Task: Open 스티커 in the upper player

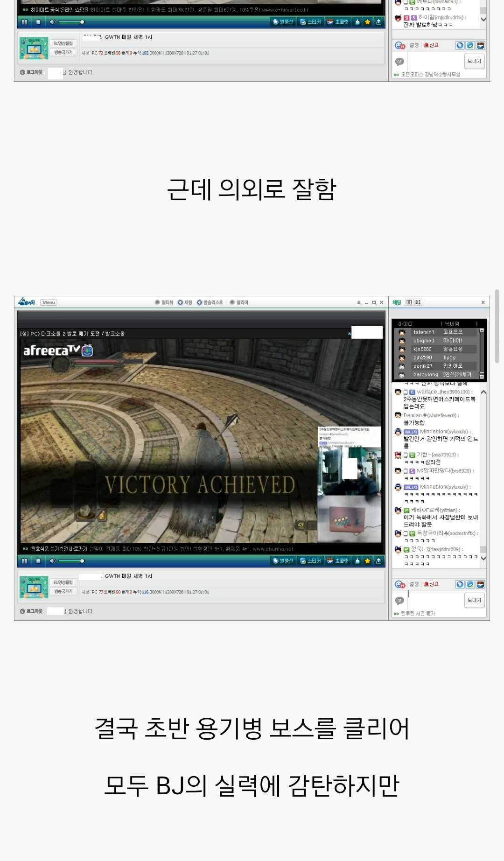Action: (311, 22)
